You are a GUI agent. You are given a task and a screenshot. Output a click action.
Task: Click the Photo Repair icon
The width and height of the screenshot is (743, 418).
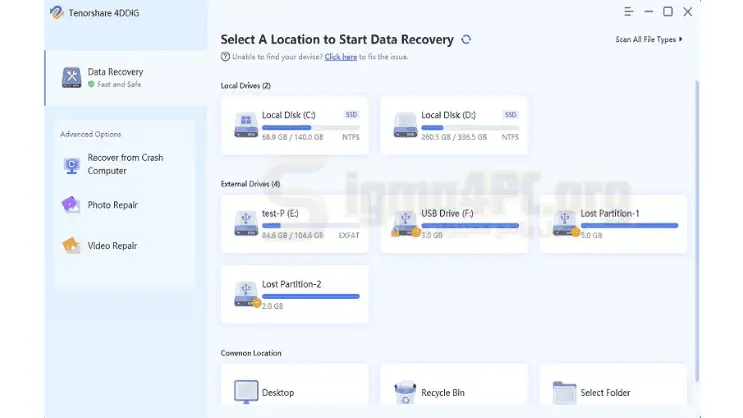pos(71,205)
